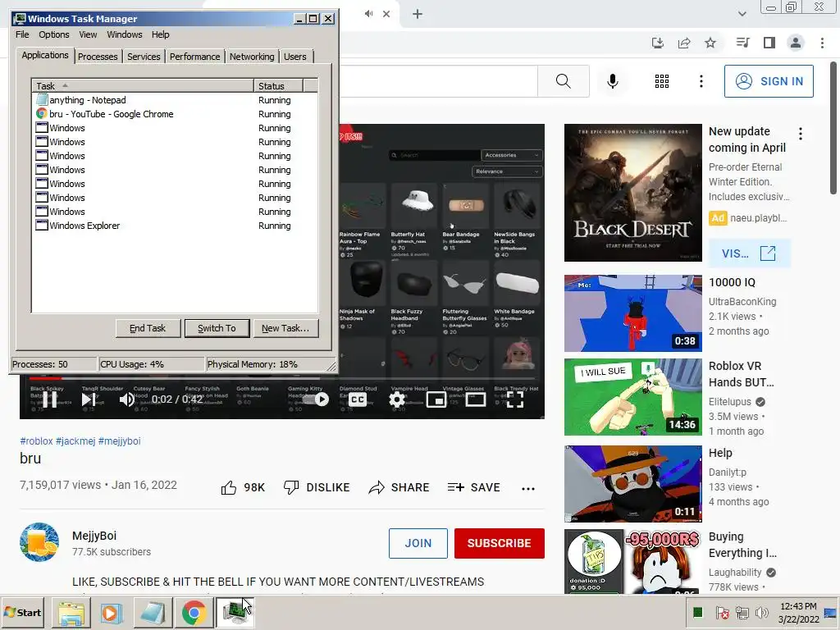Share this page from Chrome toolbar
Screen dimensions: 840x630
point(684,43)
